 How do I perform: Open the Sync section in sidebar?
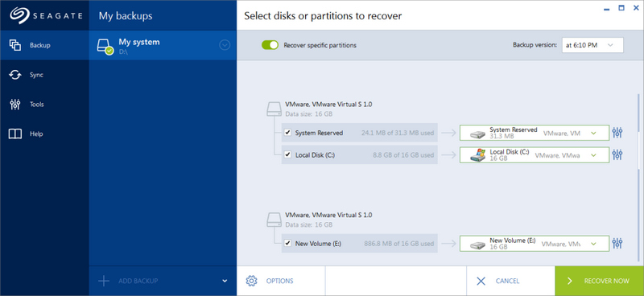[x=44, y=75]
